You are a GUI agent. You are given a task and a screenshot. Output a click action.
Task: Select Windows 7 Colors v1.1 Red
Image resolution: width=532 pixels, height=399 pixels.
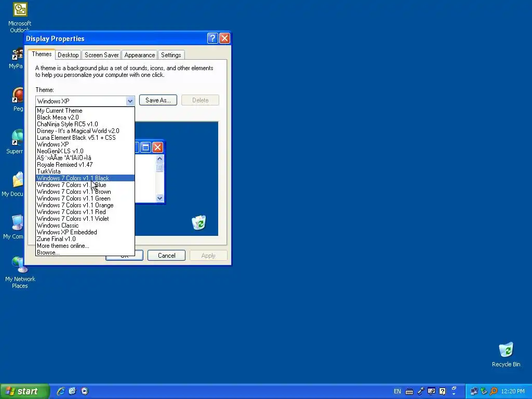85,212
